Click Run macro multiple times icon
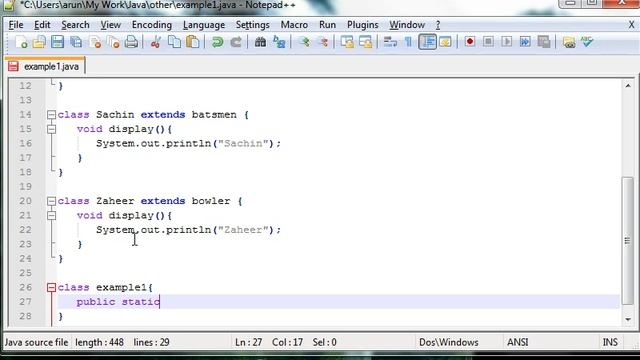640x360 pixels. pyautogui.click(x=525, y=42)
